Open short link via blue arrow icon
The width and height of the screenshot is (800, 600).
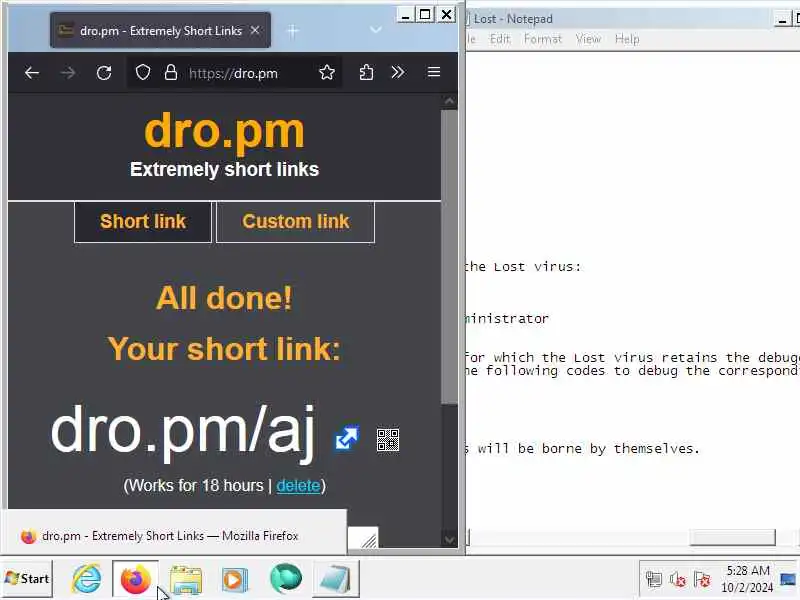click(x=347, y=438)
